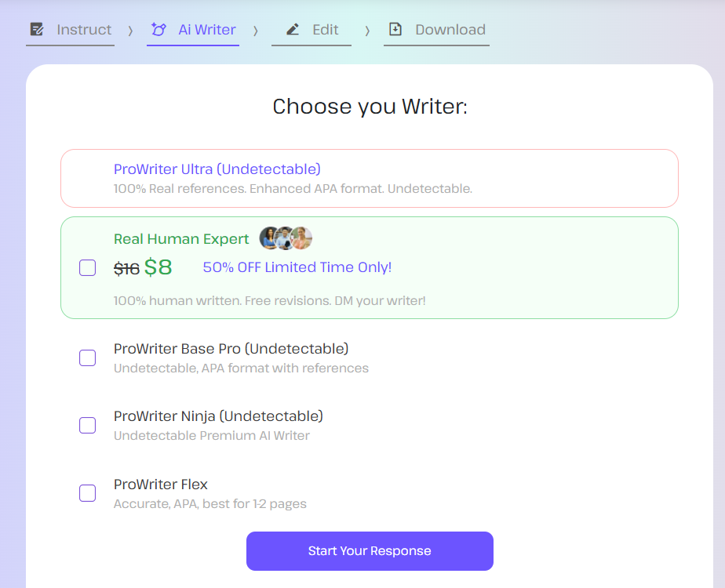Go to the Download tab
Screen dimensions: 725x588
[450, 30]
